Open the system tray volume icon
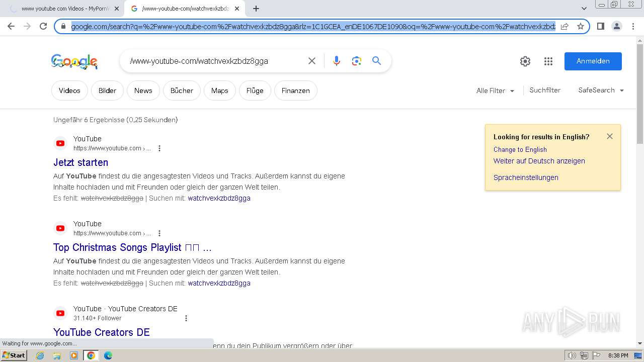This screenshot has width=644, height=362. pyautogui.click(x=572, y=355)
